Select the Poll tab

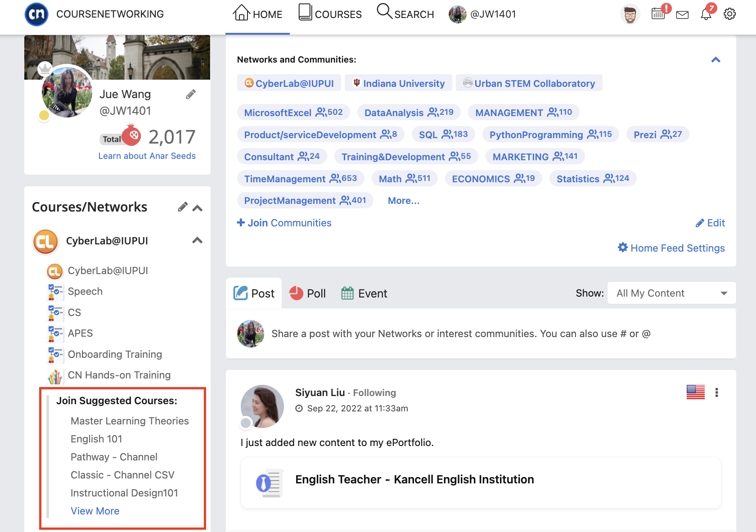[x=307, y=293]
